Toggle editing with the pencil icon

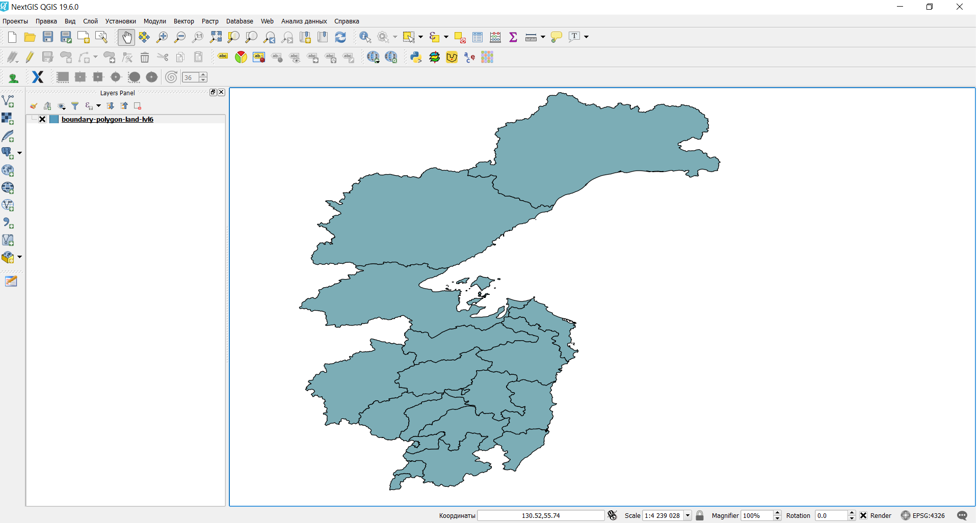click(29, 57)
